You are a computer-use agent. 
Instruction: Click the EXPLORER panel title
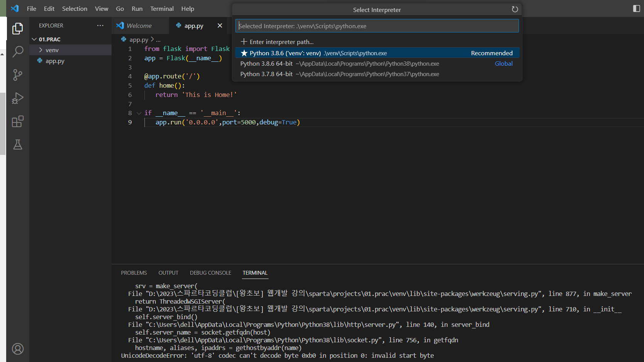click(x=51, y=25)
